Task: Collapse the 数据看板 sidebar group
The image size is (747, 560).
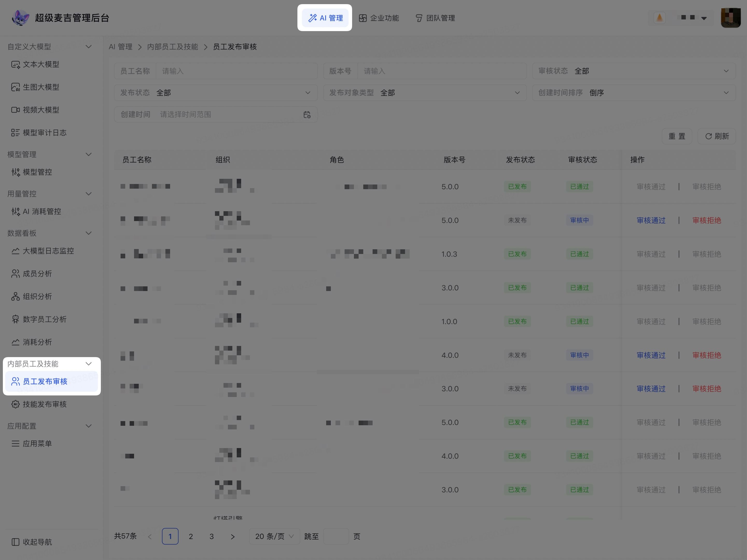Action: click(x=88, y=233)
